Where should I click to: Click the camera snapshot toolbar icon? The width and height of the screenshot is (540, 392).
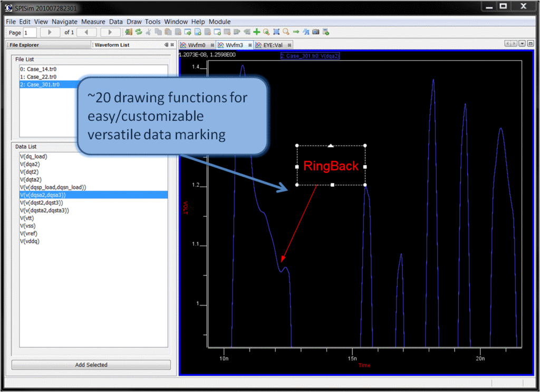316,32
